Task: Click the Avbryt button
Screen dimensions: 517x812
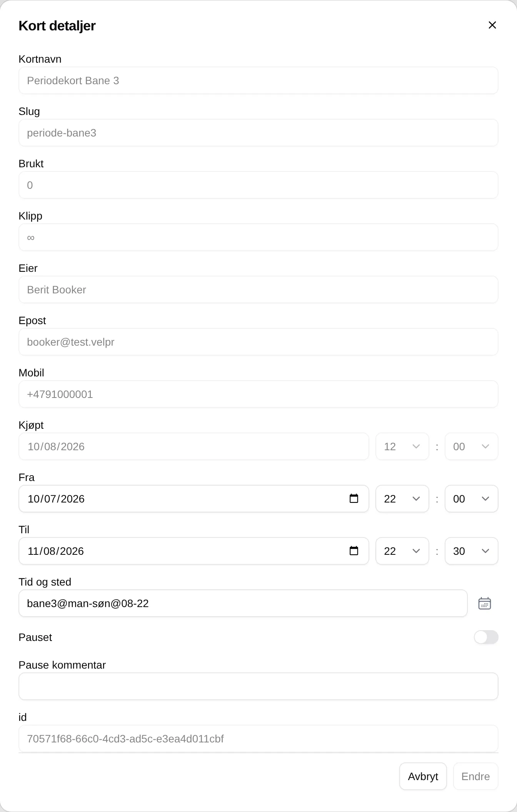Action: coord(423,776)
